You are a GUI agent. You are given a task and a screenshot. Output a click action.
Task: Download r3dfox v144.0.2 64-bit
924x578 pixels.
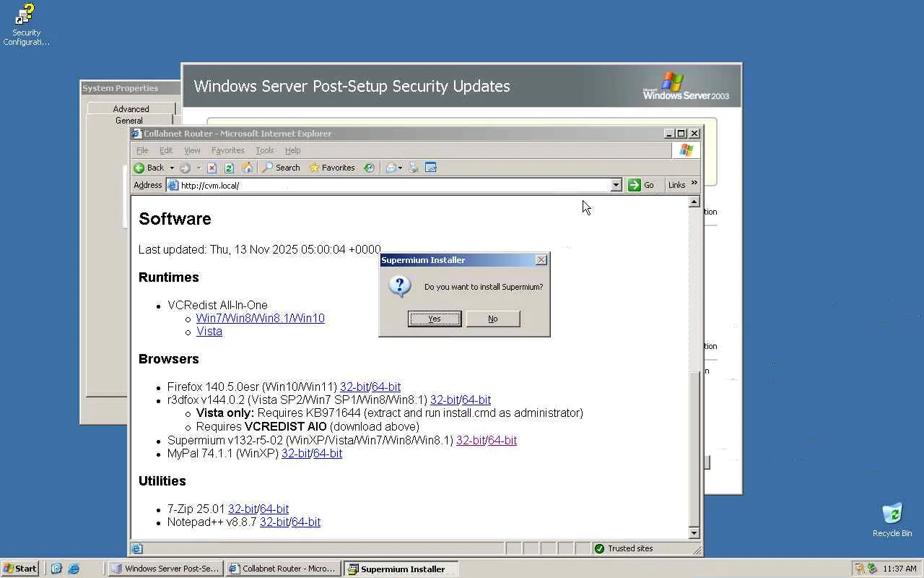coord(476,400)
